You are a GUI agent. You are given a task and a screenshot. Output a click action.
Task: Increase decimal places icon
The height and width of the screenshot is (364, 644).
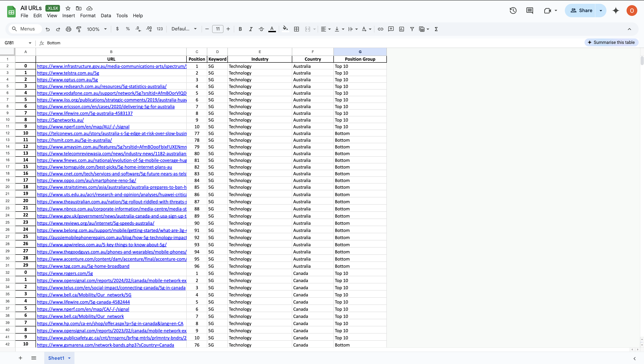[x=149, y=29]
